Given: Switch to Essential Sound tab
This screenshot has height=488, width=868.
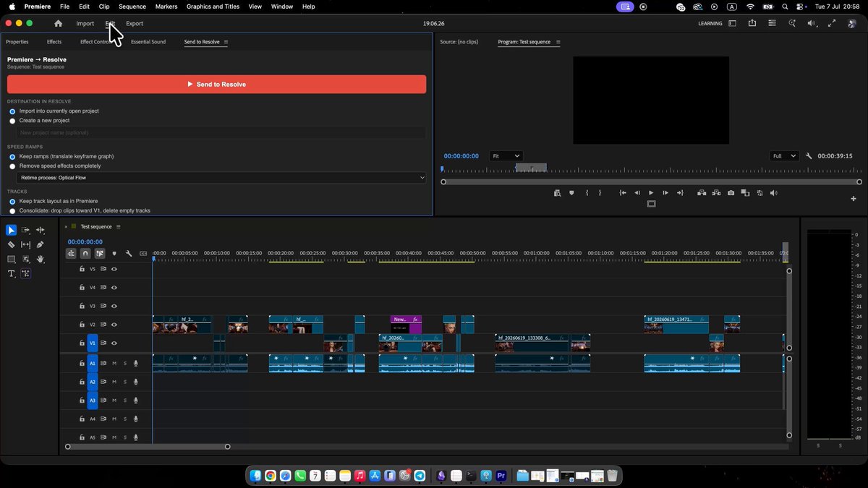Looking at the screenshot, I should click(148, 42).
